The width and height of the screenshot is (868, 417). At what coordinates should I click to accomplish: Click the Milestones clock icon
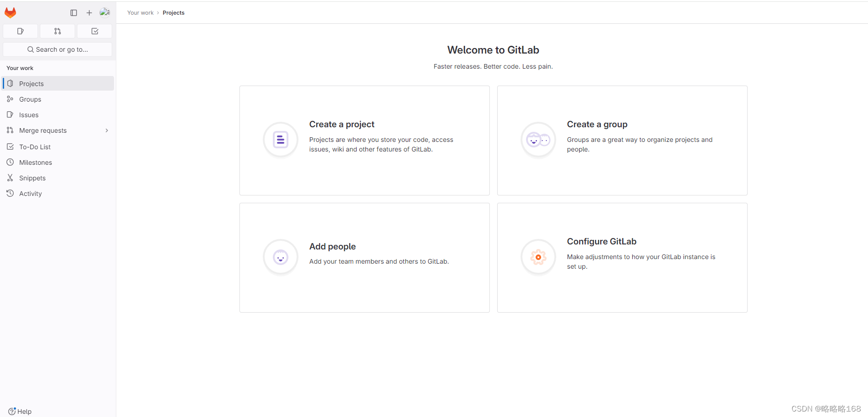pyautogui.click(x=10, y=162)
